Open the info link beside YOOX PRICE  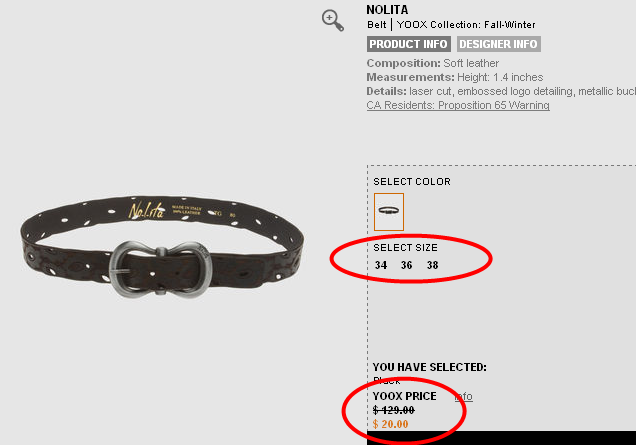pyautogui.click(x=464, y=396)
